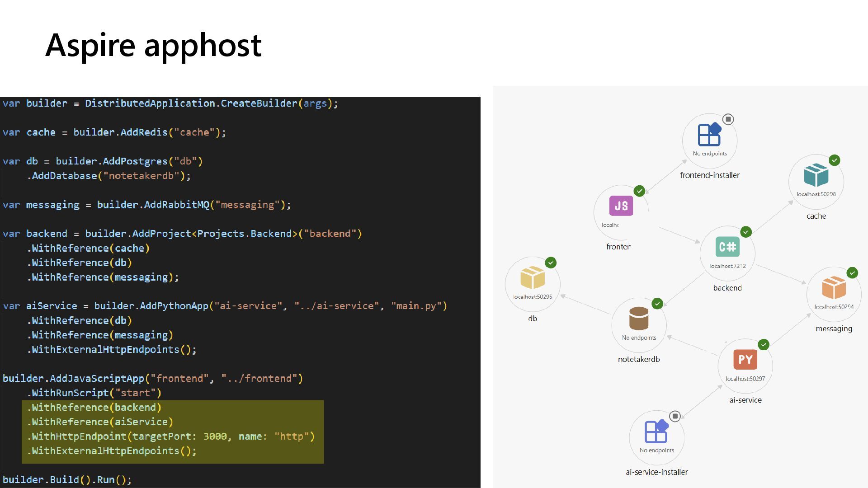Click the purple JS frontend node icon
The width and height of the screenshot is (868, 488).
point(621,206)
